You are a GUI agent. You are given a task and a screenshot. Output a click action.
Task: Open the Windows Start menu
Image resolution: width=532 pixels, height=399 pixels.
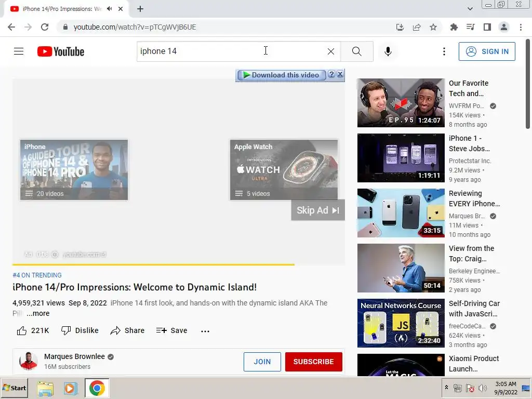coord(14,388)
